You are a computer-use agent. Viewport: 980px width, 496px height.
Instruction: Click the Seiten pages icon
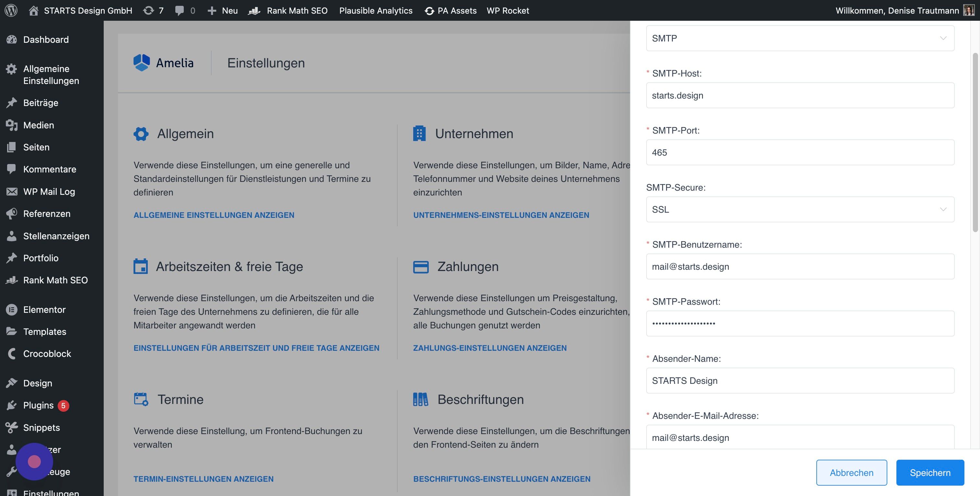(x=12, y=147)
